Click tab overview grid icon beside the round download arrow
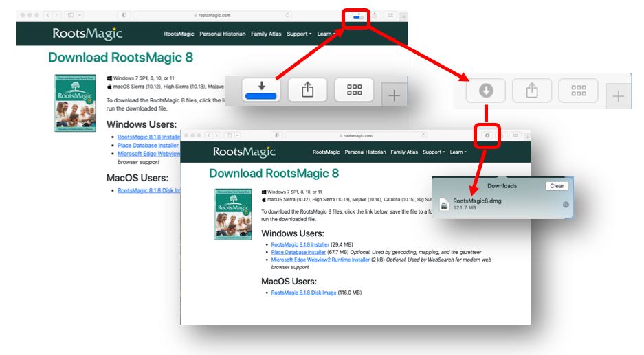644x355 pixels. (x=578, y=90)
